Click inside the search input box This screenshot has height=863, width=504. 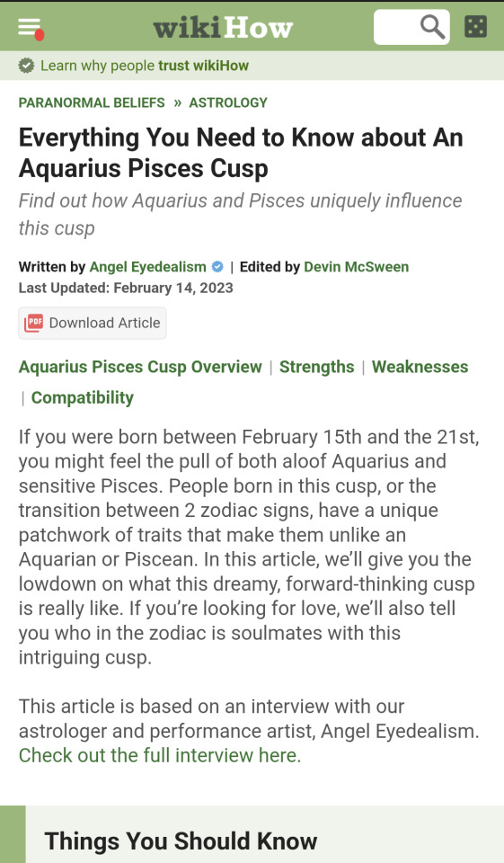397,27
